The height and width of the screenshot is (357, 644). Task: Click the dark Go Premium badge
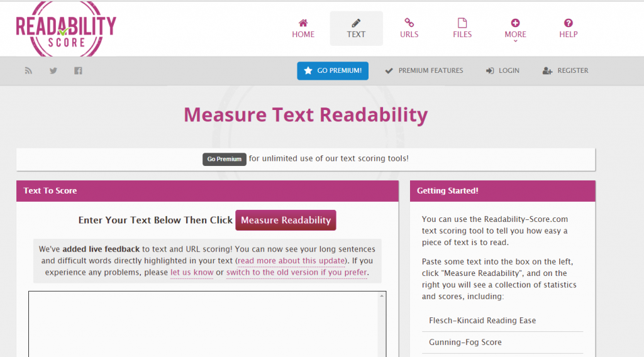click(x=225, y=159)
